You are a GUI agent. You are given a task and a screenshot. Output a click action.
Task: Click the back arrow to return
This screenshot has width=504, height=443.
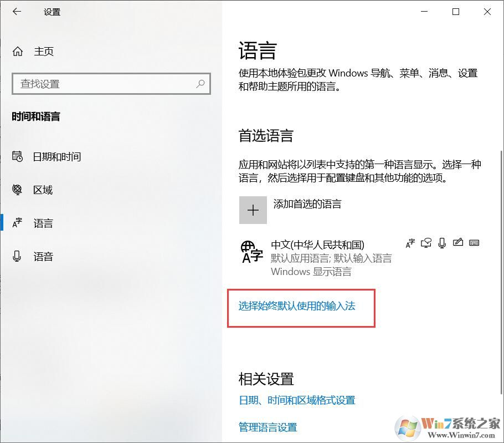point(17,12)
